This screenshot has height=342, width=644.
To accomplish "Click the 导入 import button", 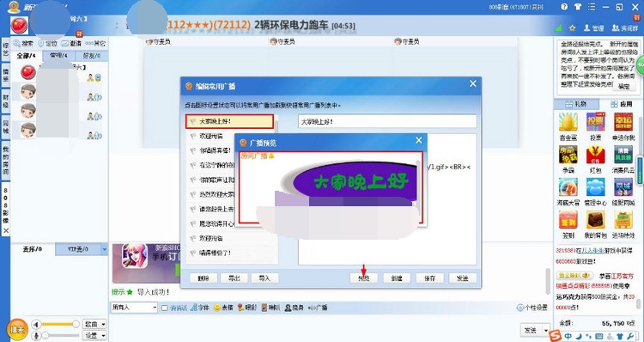I will click(265, 278).
